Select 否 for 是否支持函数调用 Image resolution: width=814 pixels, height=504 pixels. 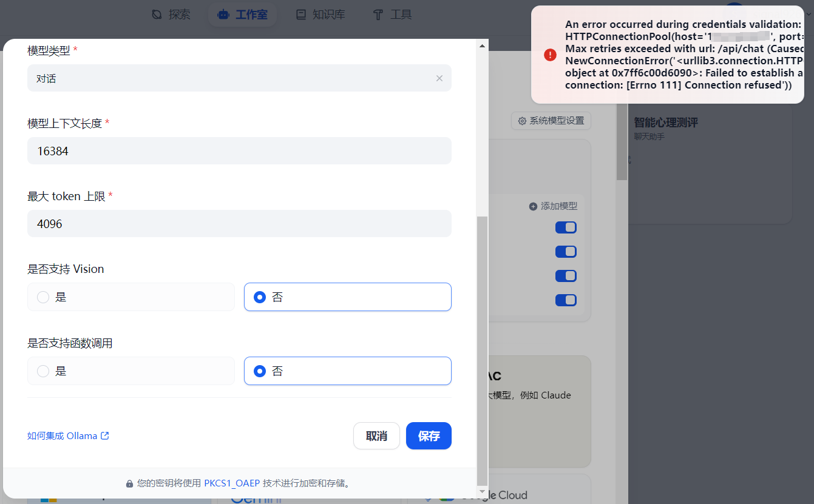pos(348,371)
